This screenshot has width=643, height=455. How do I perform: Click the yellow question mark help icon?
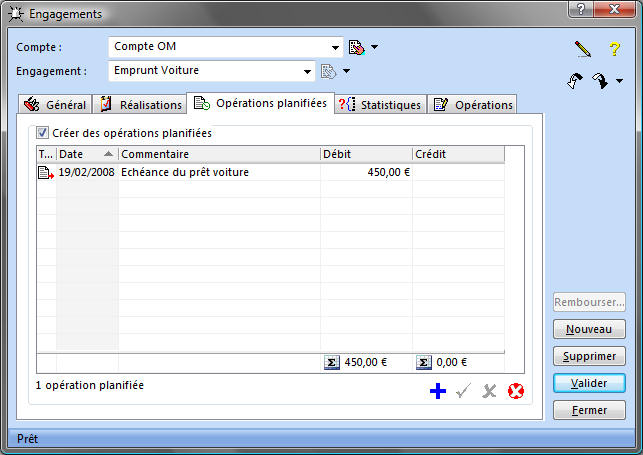[615, 48]
